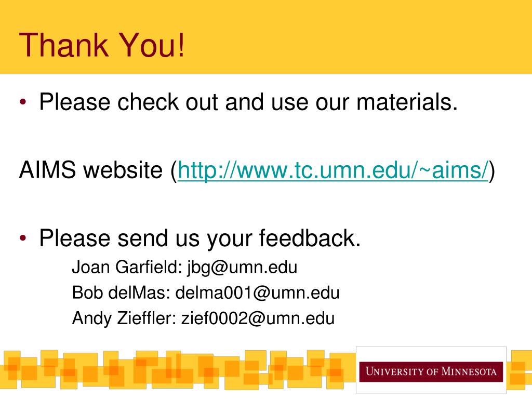Click the University of Minnesota logo
The height and width of the screenshot is (399, 532).
pos(431,371)
